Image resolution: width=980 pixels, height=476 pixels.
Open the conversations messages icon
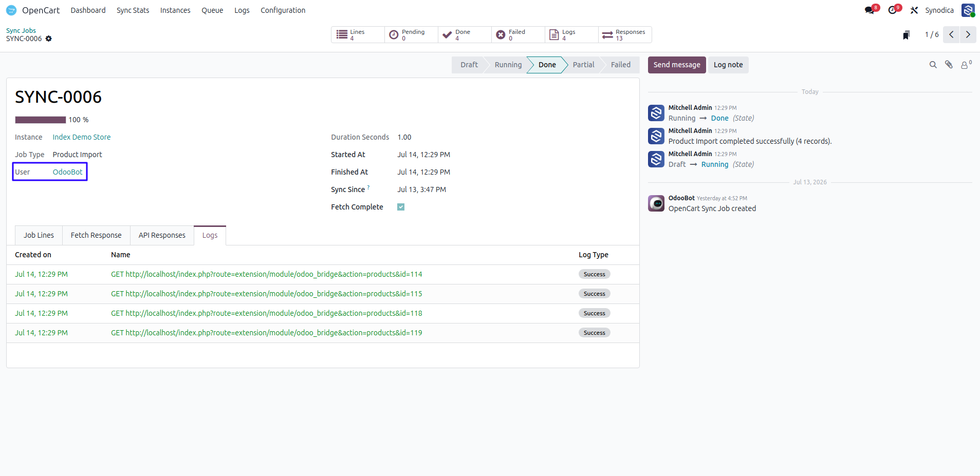point(870,10)
